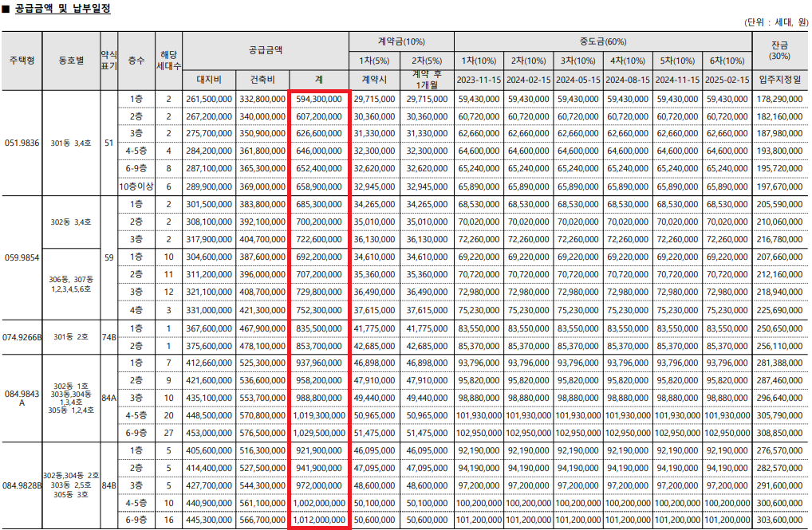Select total price 658,900,000
Screen dimensions: 812x530
319,186
